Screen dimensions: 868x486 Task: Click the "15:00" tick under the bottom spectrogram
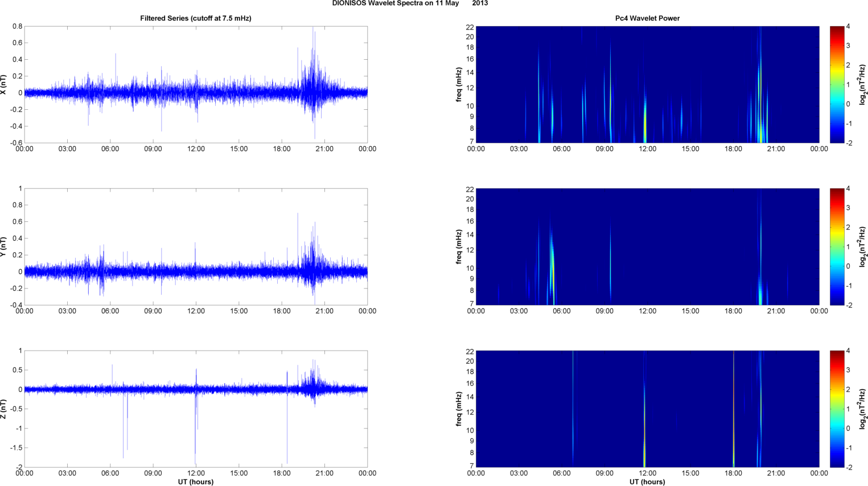[x=690, y=473]
